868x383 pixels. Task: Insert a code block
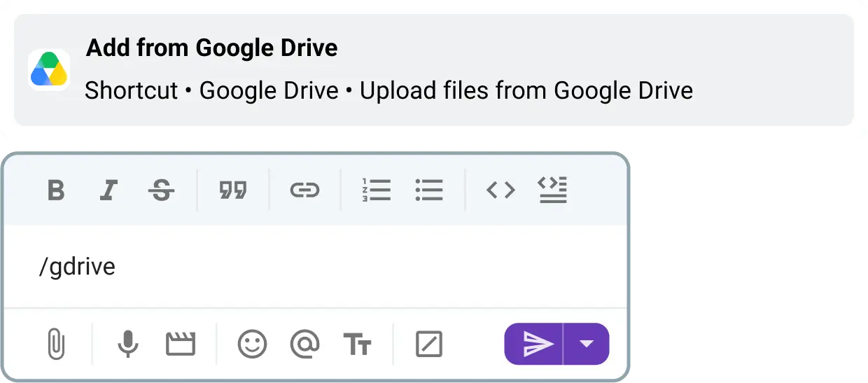pyautogui.click(x=552, y=190)
